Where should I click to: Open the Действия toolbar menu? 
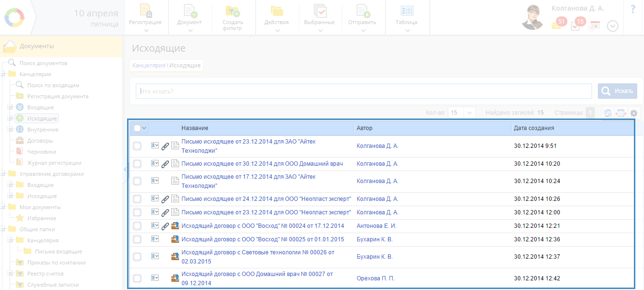(277, 17)
